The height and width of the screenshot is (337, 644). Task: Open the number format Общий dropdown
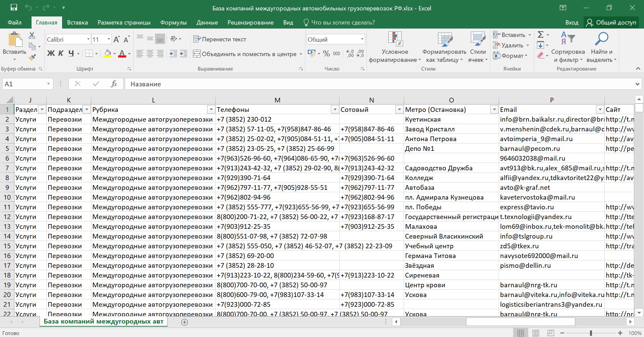362,39
